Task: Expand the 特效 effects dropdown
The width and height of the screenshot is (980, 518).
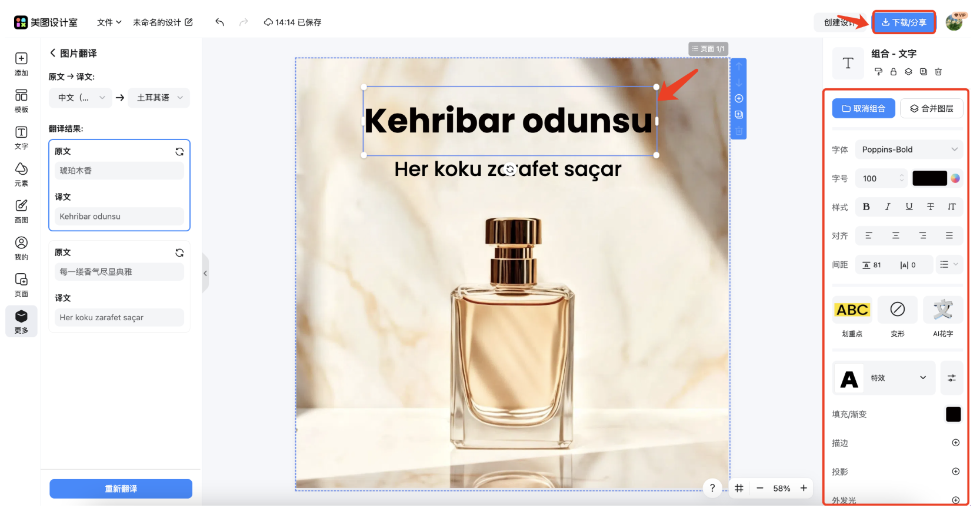Action: [x=898, y=378]
